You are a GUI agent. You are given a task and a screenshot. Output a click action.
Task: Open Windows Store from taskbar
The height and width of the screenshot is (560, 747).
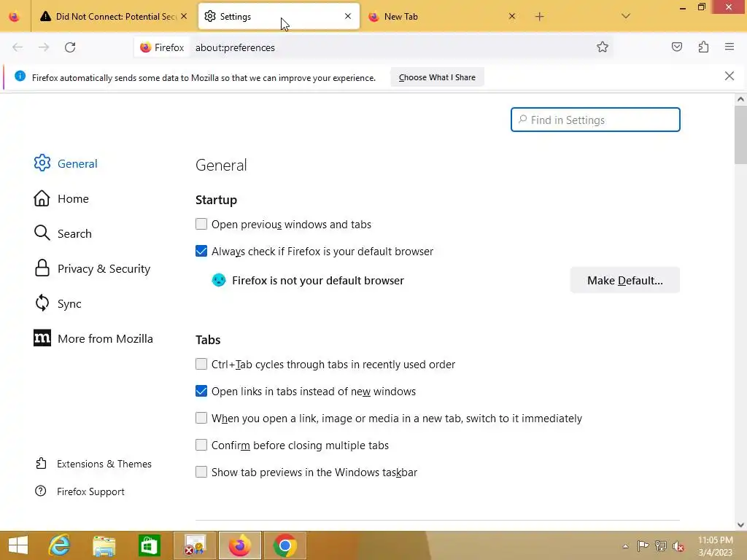point(149,545)
